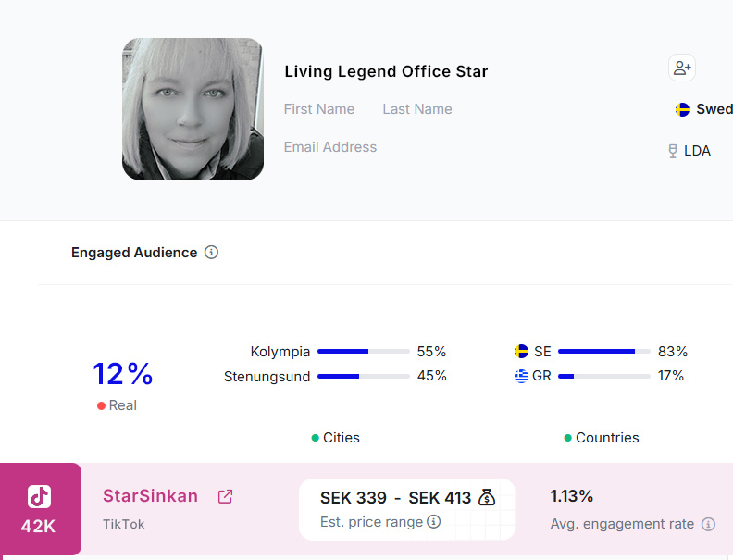Click the Engaged Audience info icon
The height and width of the screenshot is (560, 733).
click(x=211, y=253)
